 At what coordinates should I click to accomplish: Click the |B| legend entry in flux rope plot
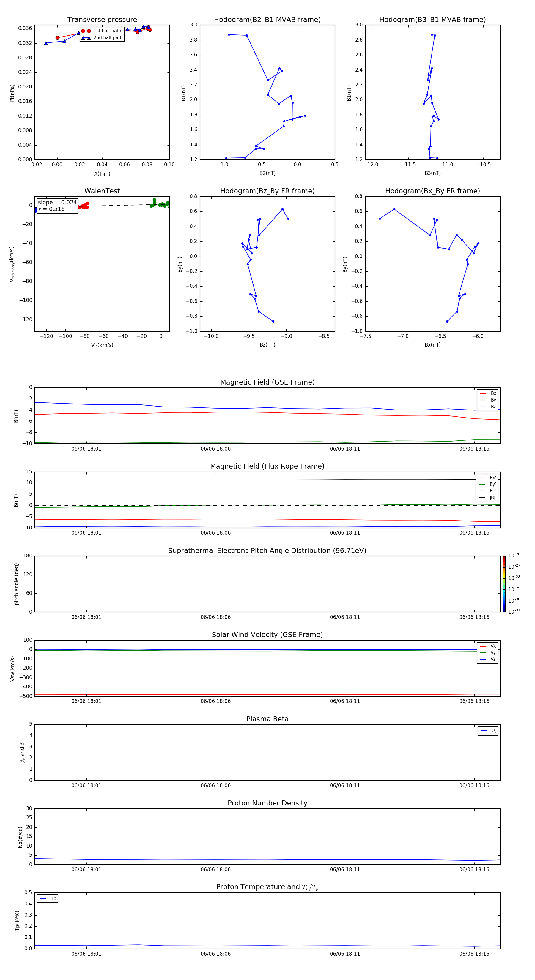point(487,498)
